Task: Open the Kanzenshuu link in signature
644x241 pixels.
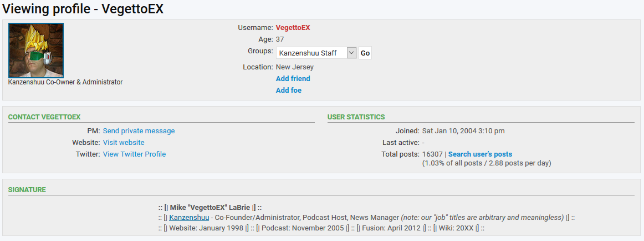Action: tap(189, 218)
